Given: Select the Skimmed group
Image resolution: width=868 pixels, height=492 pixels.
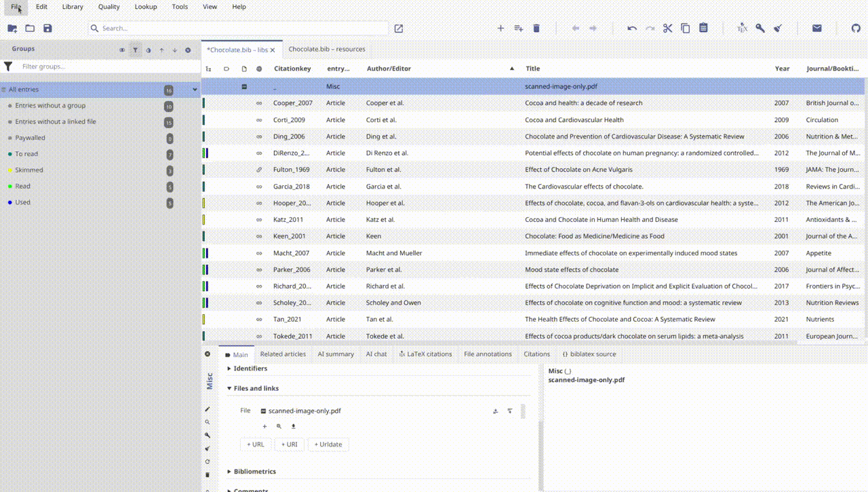Looking at the screenshot, I should pos(100,170).
